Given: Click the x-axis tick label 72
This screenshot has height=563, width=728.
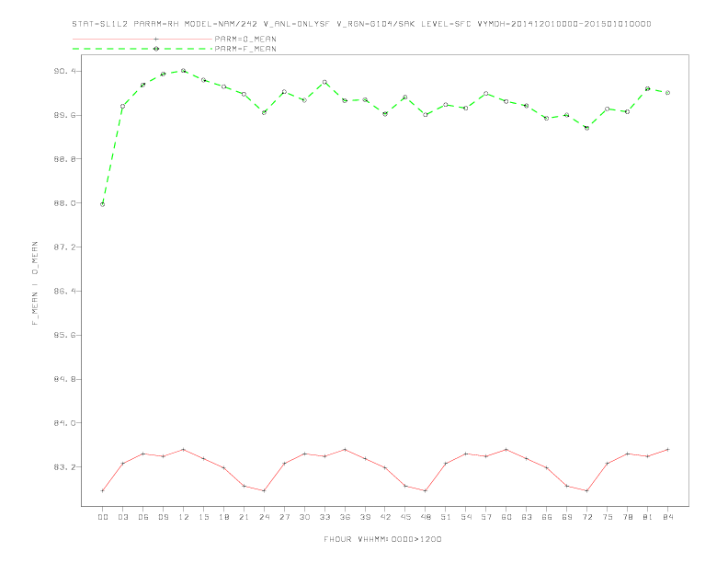Looking at the screenshot, I should pos(586,517).
